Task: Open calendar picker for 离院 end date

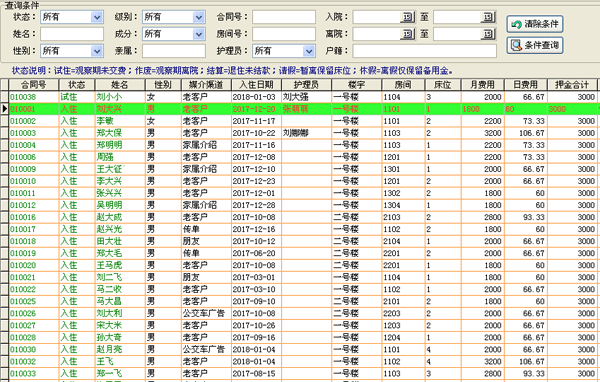Action: tap(488, 34)
